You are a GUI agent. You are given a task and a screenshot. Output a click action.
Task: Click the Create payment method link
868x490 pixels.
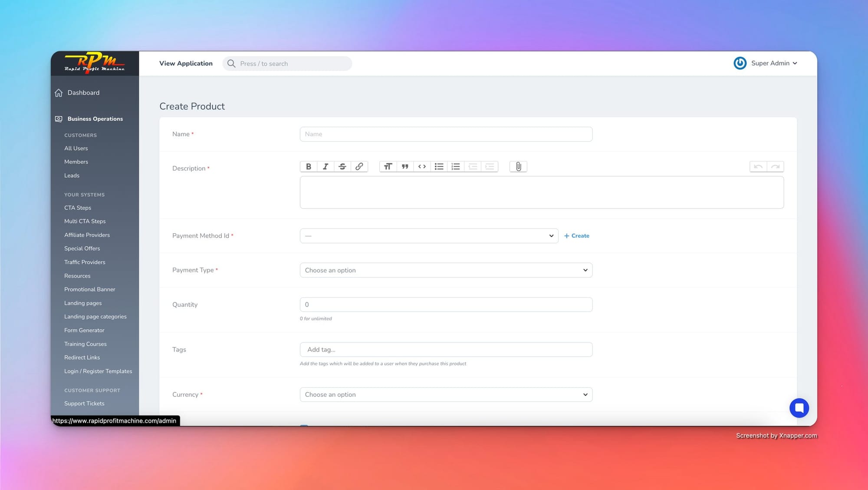click(x=577, y=236)
